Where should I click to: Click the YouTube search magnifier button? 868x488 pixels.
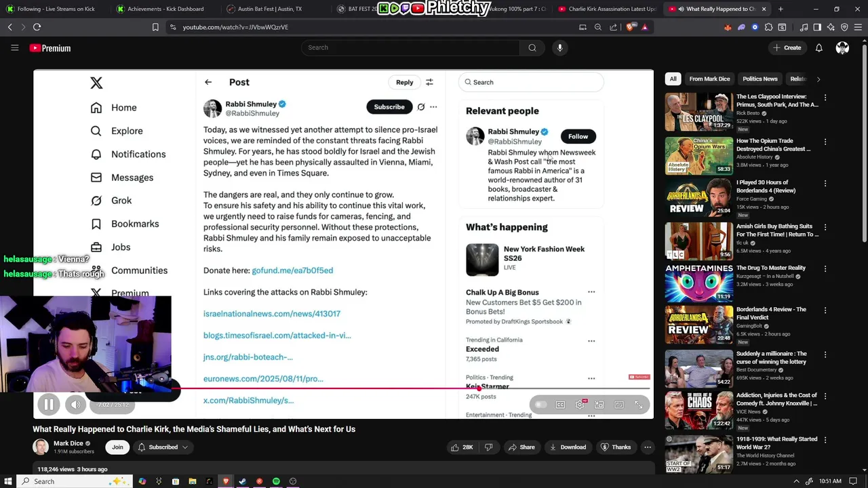tap(532, 47)
